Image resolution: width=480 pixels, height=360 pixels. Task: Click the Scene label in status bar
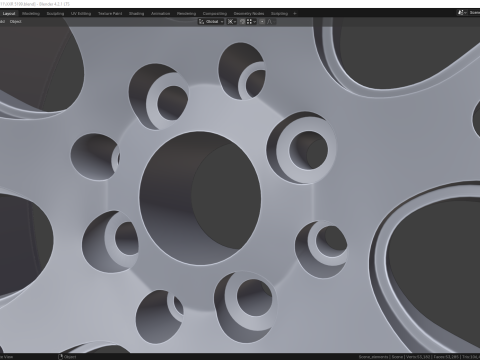coord(397,357)
